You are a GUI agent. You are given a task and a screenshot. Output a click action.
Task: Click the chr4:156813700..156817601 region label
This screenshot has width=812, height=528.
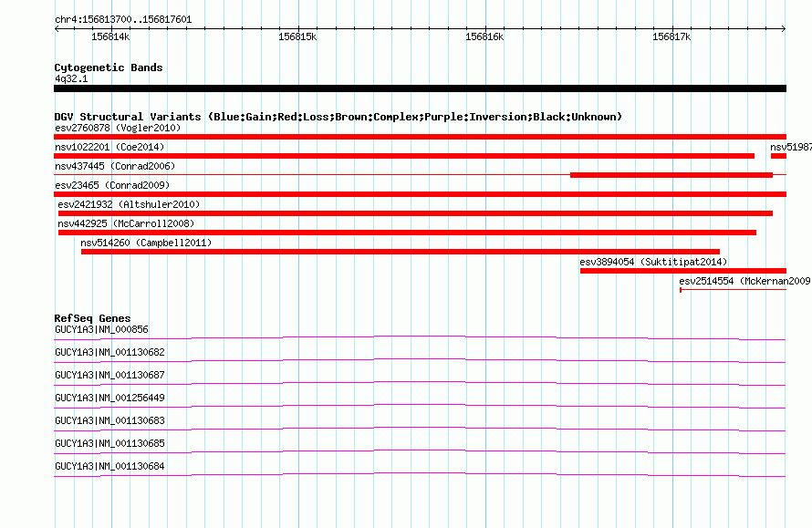coord(123,19)
